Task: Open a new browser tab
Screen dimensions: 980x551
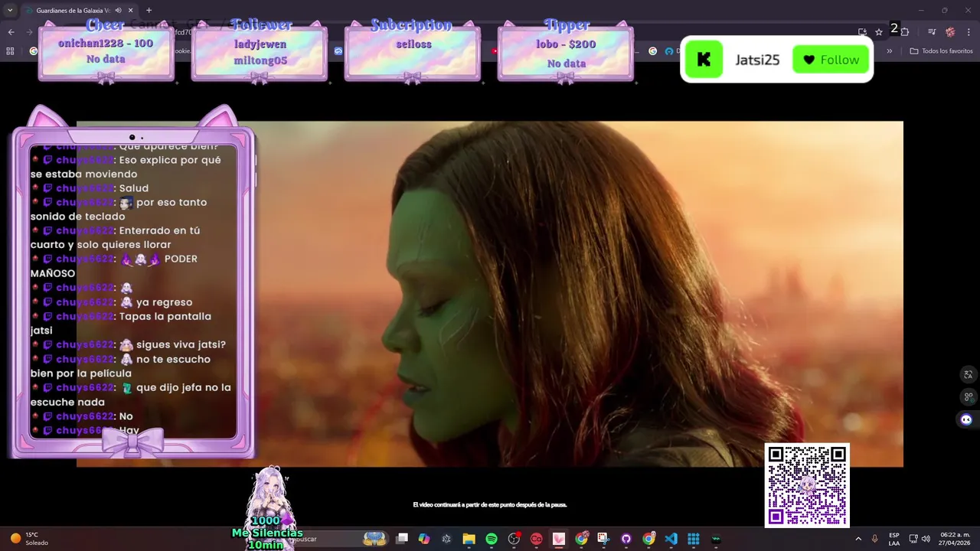Action: pos(149,11)
